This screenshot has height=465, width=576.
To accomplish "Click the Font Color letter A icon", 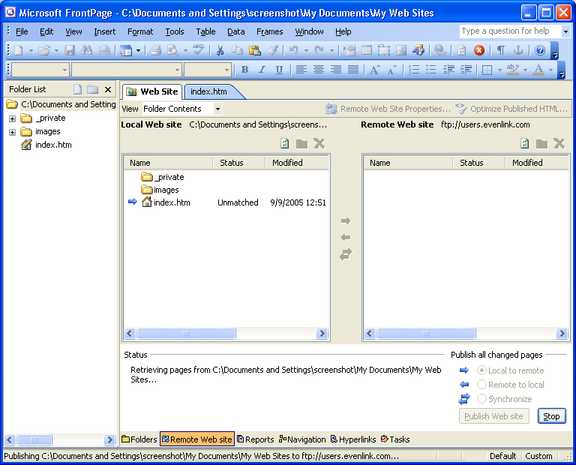I will [539, 69].
